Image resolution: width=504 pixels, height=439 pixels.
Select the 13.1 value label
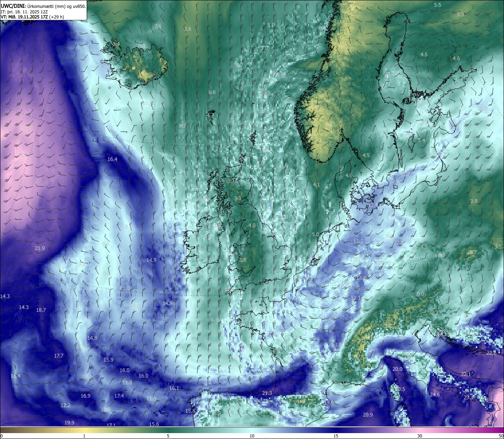pos(356,298)
